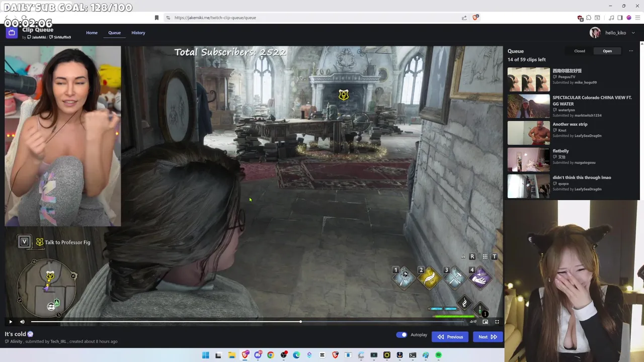Skip to the Next clip
644x362 pixels.
pyautogui.click(x=488, y=337)
